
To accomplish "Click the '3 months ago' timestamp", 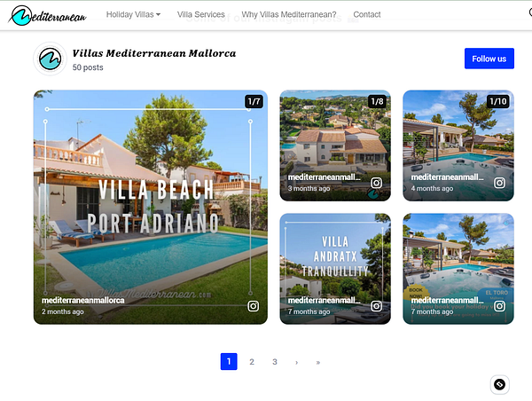I will (x=309, y=188).
